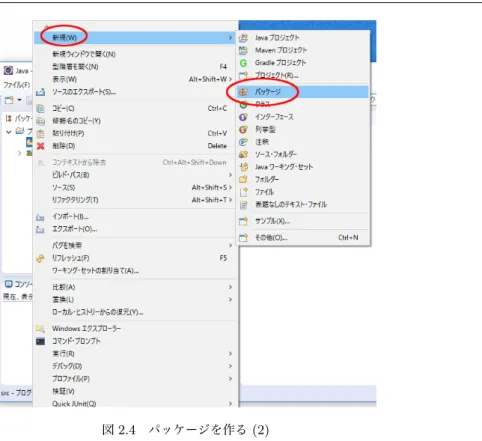Pick 注釈 annotation icon entry

(243, 142)
